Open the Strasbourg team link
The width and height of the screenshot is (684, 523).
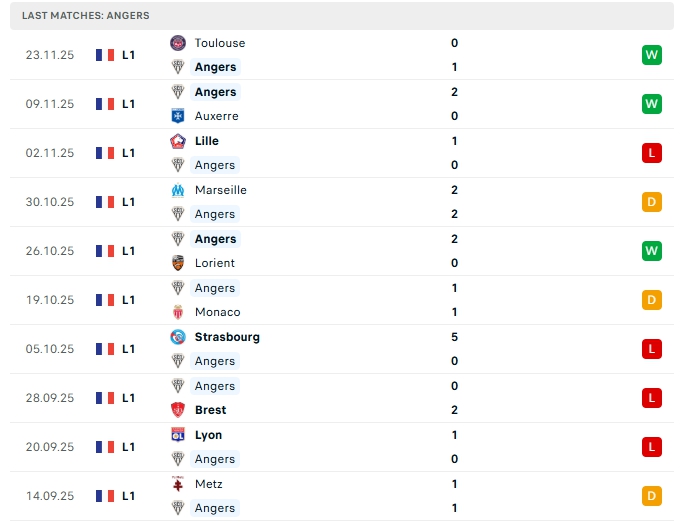click(227, 337)
